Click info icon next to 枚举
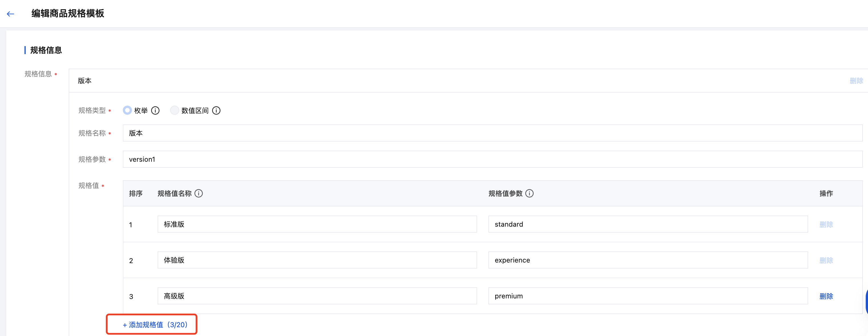The image size is (868, 336). [155, 110]
